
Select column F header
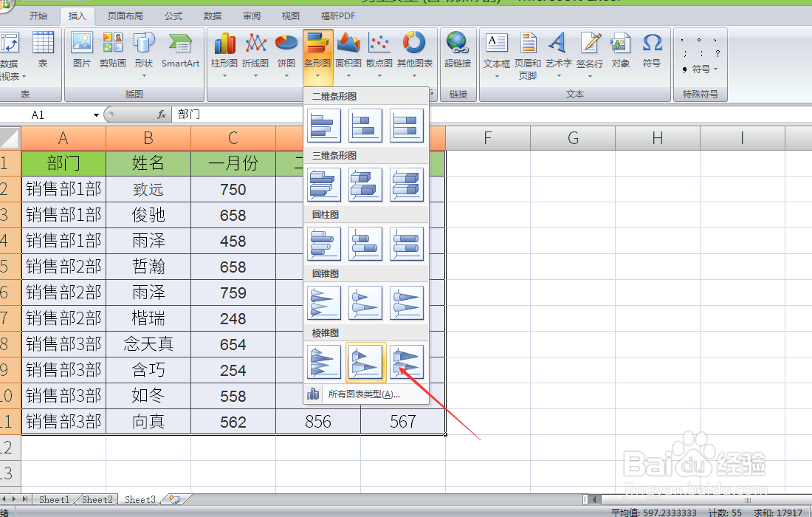coord(488,138)
